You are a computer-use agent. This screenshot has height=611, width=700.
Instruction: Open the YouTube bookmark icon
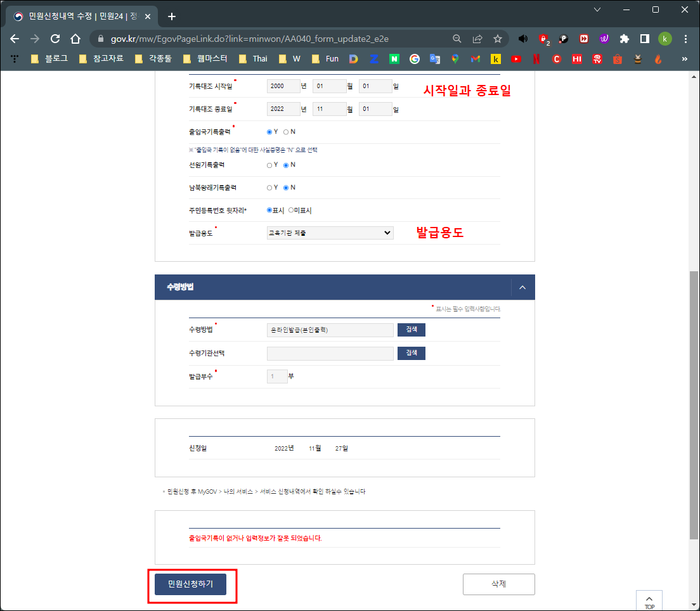[516, 59]
